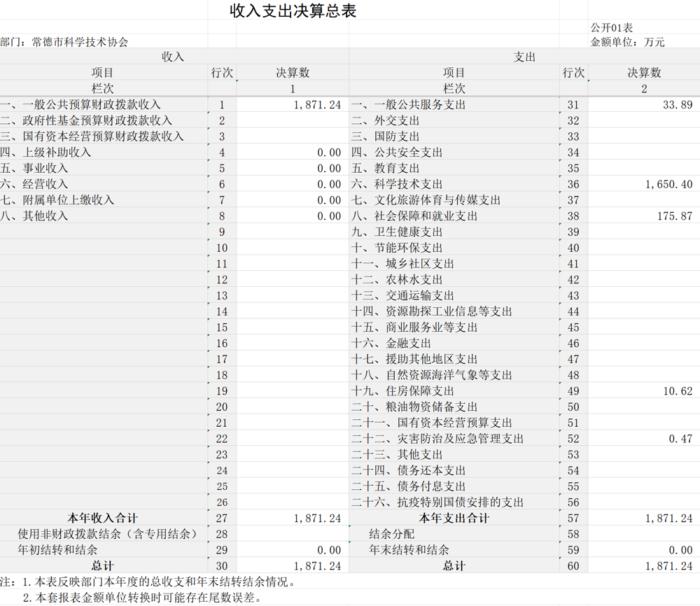700x606 pixels.
Task: Select note 2.本套报表金额单位转换 line
Action: coord(141,598)
